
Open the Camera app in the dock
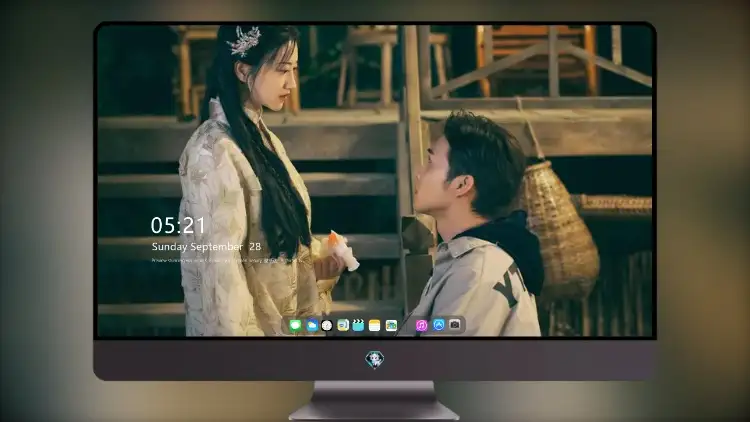(455, 325)
